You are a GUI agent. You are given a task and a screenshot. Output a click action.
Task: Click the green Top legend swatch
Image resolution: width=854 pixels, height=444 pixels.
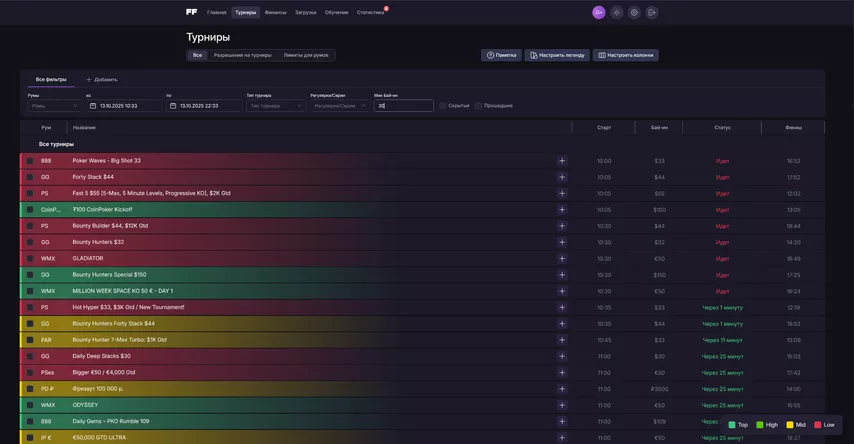[732, 425]
